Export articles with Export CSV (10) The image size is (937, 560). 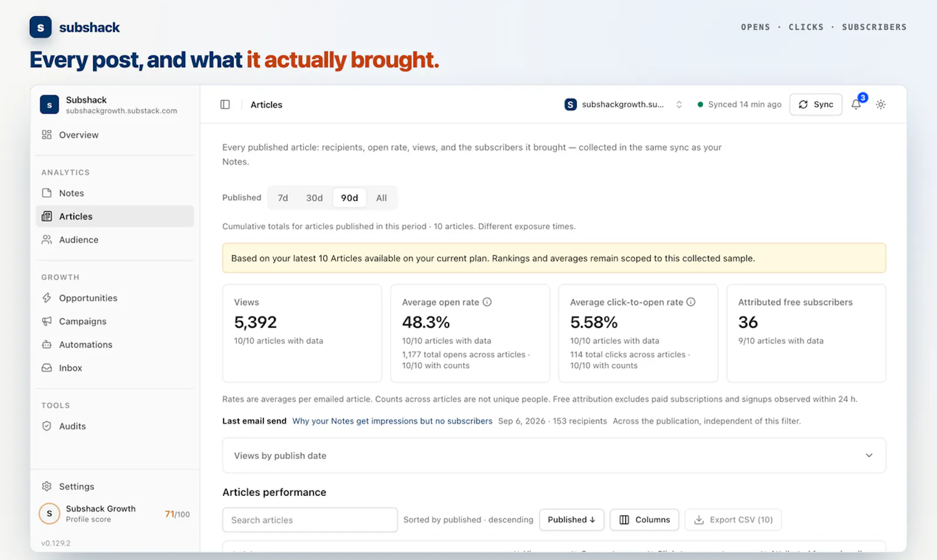[x=733, y=520]
